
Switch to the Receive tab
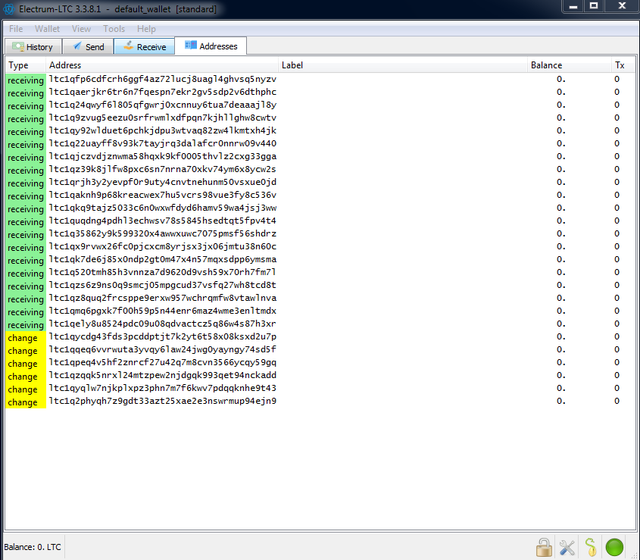coord(144,47)
